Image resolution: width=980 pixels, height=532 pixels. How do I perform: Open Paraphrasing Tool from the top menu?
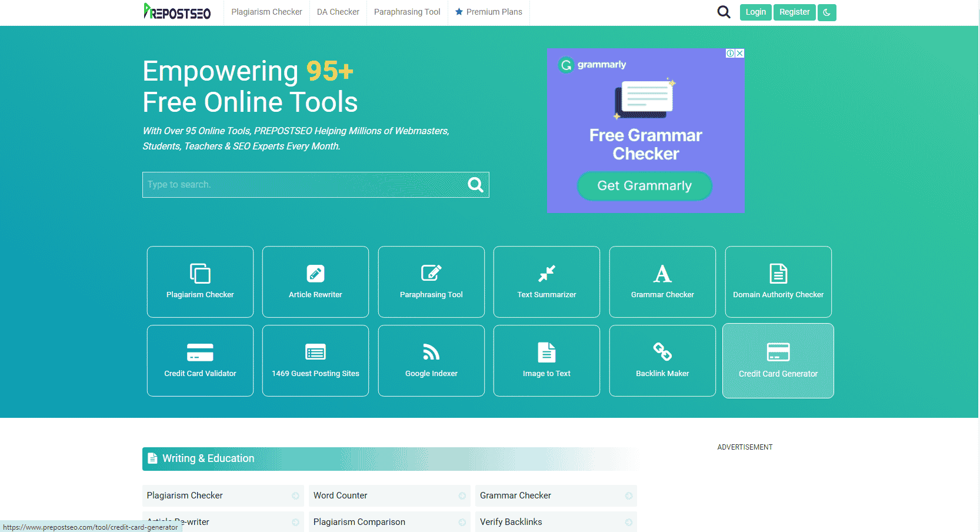point(407,12)
